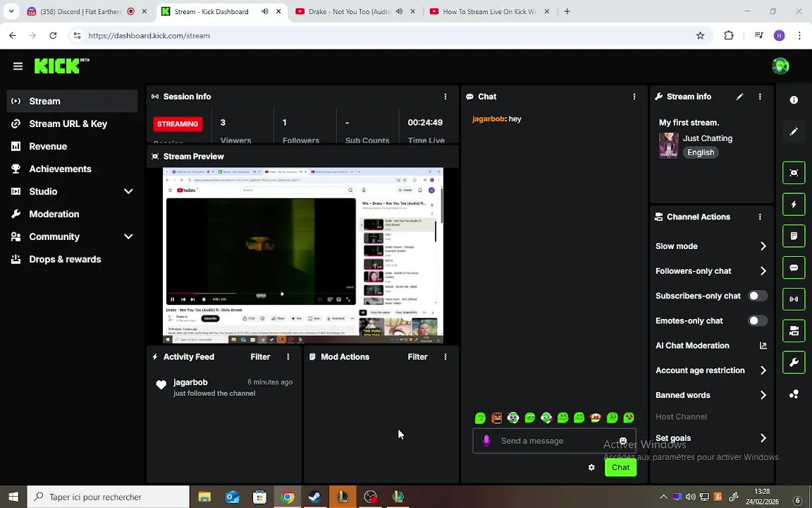
Task: Click jagarbob username in chat
Action: 488,119
